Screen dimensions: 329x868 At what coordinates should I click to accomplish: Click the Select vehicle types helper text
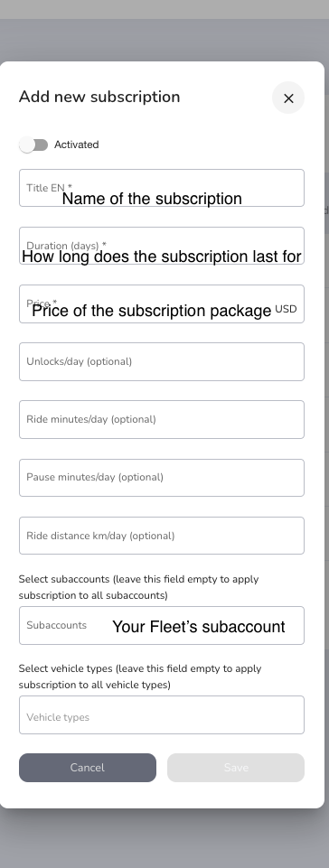[140, 677]
